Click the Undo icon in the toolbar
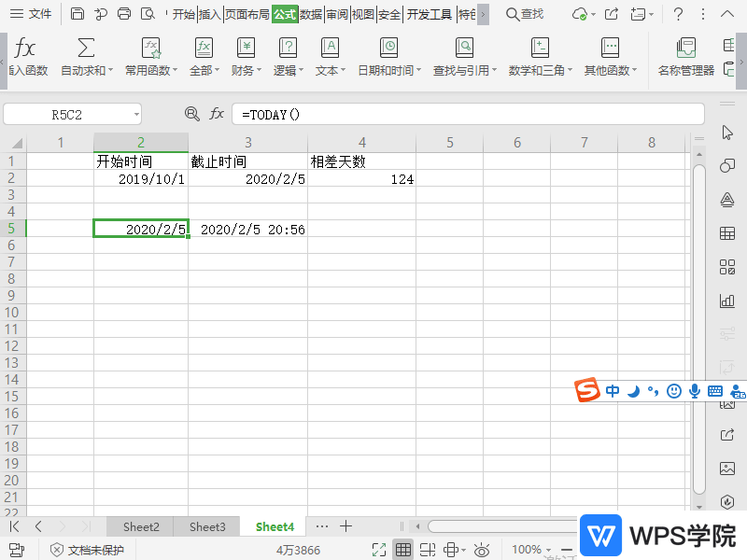This screenshot has width=747, height=560. (x=101, y=14)
